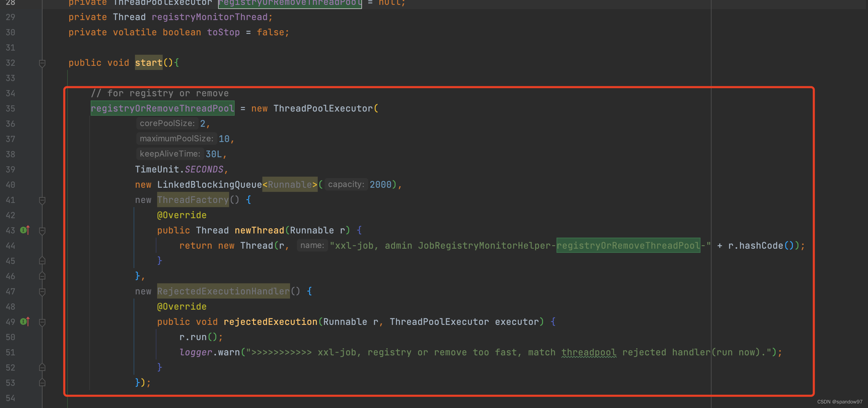Click the underlined threadpool word in log message

(588, 352)
